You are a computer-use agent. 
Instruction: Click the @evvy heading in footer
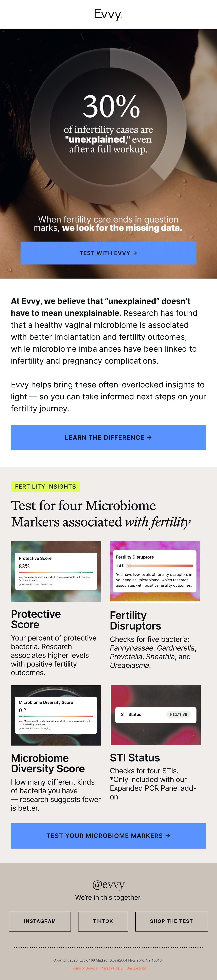pyautogui.click(x=108, y=884)
